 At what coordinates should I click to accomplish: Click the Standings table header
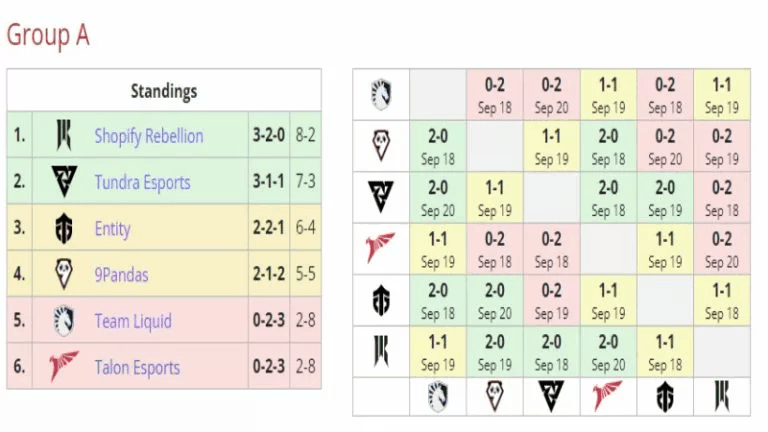(x=164, y=91)
